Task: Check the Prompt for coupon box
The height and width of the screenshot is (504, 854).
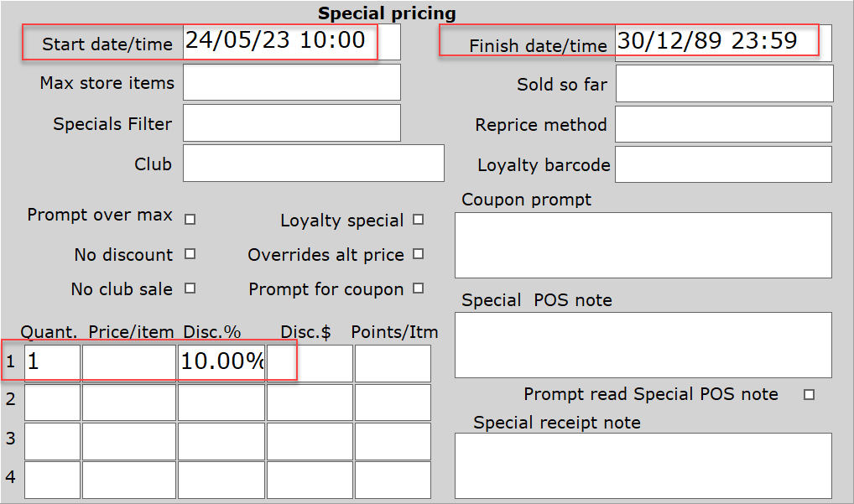Action: coord(417,288)
